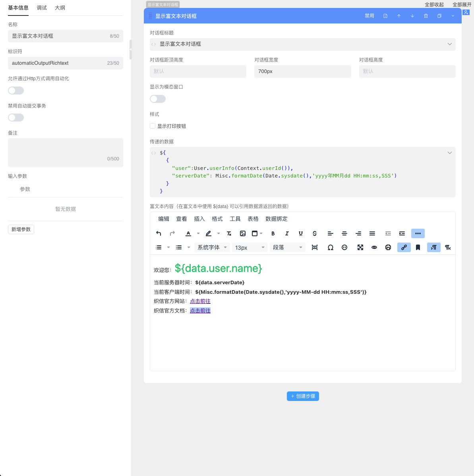The image size is (474, 476).
Task: Click the 新增参数 button
Action: 21,229
